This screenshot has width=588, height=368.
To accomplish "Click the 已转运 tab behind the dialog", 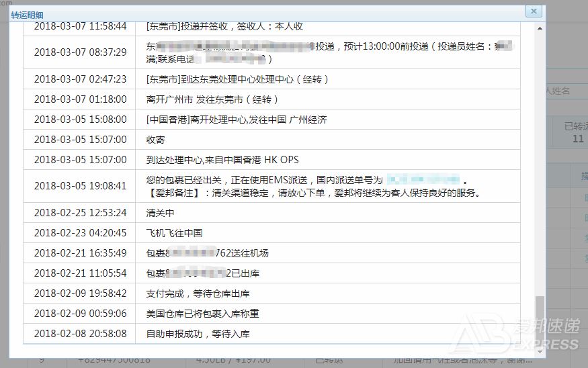I will [x=575, y=132].
